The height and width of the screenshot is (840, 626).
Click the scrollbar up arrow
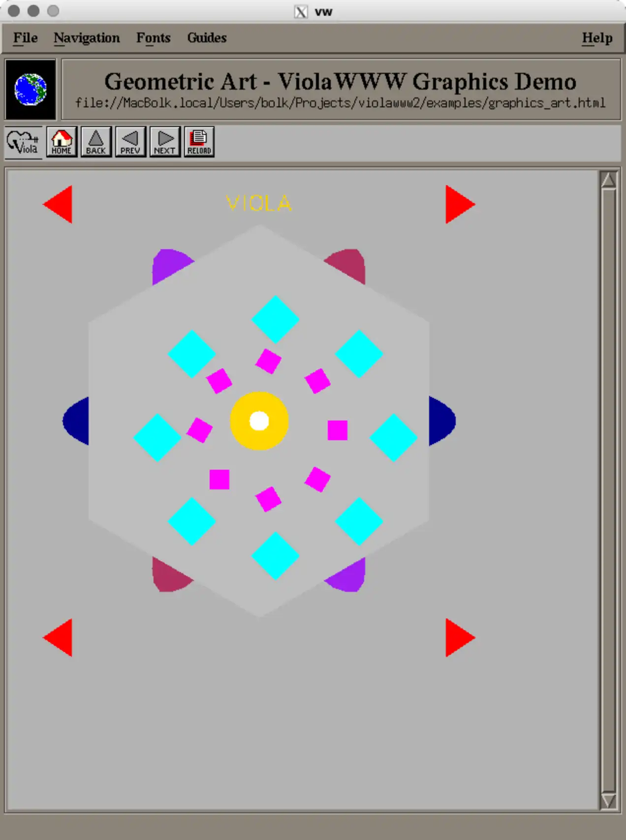pos(609,180)
